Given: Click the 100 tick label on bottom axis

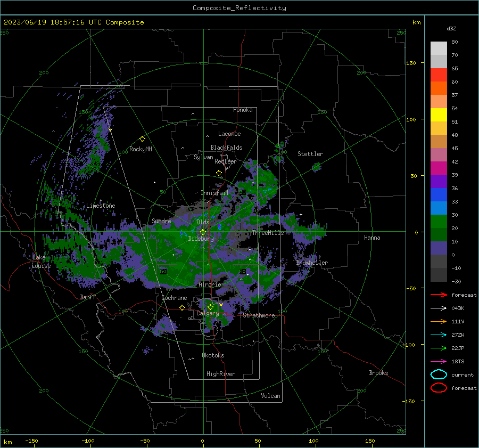Looking at the screenshot, I should (313, 441).
